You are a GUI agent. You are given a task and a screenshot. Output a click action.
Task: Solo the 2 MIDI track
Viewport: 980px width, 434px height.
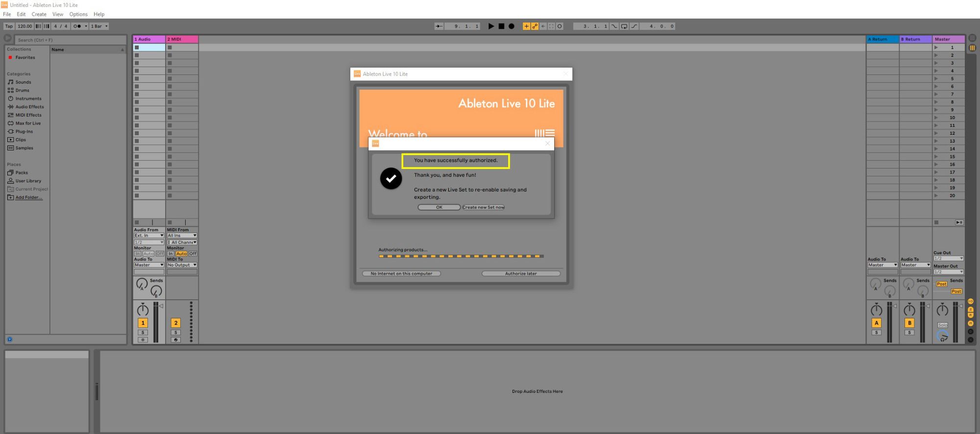pyautogui.click(x=176, y=333)
